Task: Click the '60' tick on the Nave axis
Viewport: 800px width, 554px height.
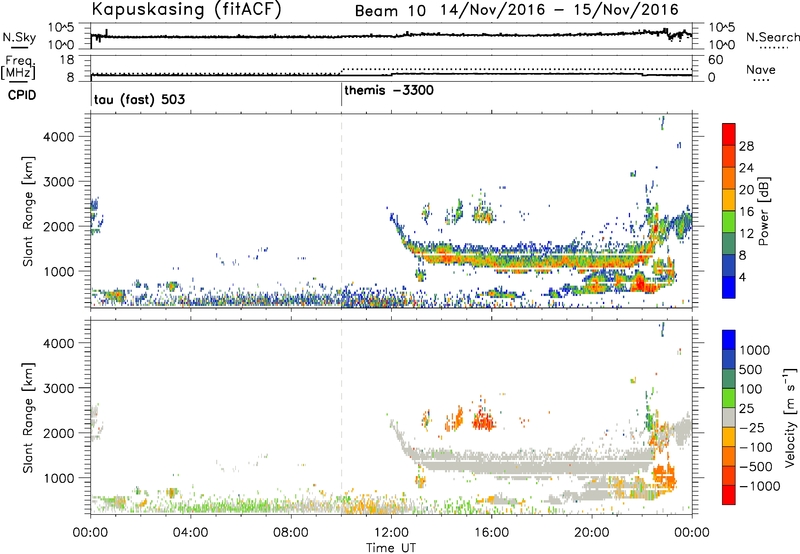Action: click(715, 59)
